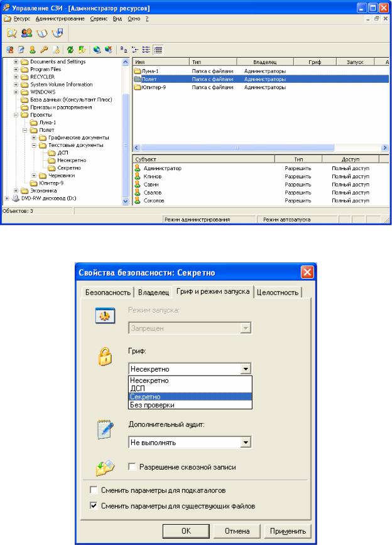Switch to large icons view button

(x=124, y=50)
